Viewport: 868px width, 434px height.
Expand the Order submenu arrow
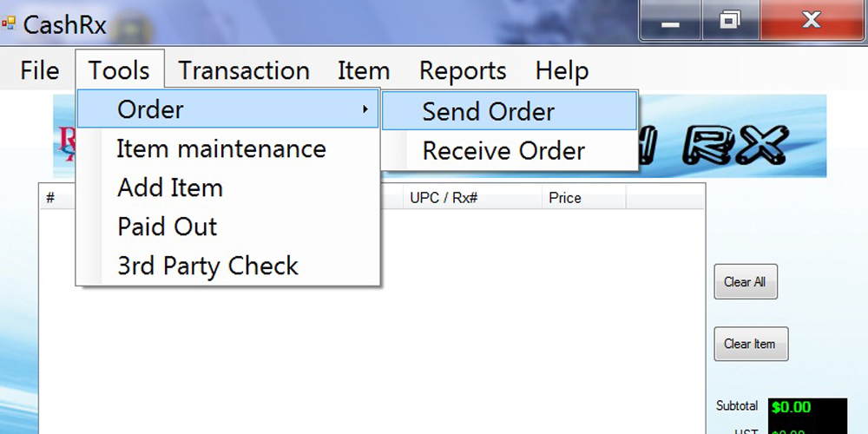point(365,109)
